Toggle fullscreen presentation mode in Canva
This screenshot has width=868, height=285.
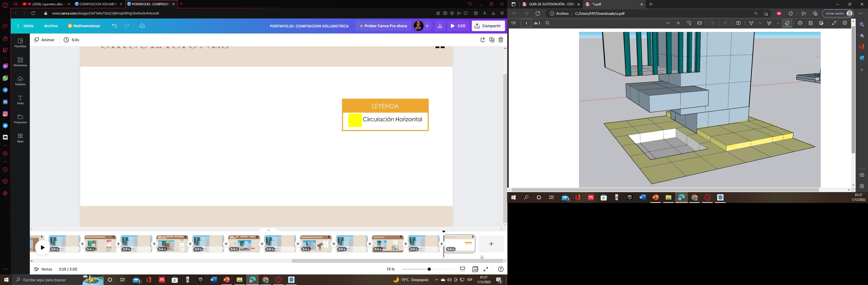(x=486, y=269)
